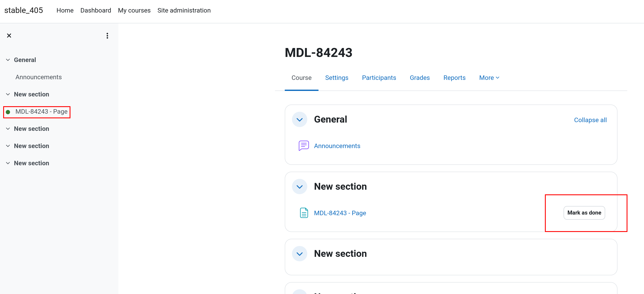Click the MDL-84243 course heading
Image resolution: width=644 pixels, height=294 pixels.
pyautogui.click(x=318, y=52)
